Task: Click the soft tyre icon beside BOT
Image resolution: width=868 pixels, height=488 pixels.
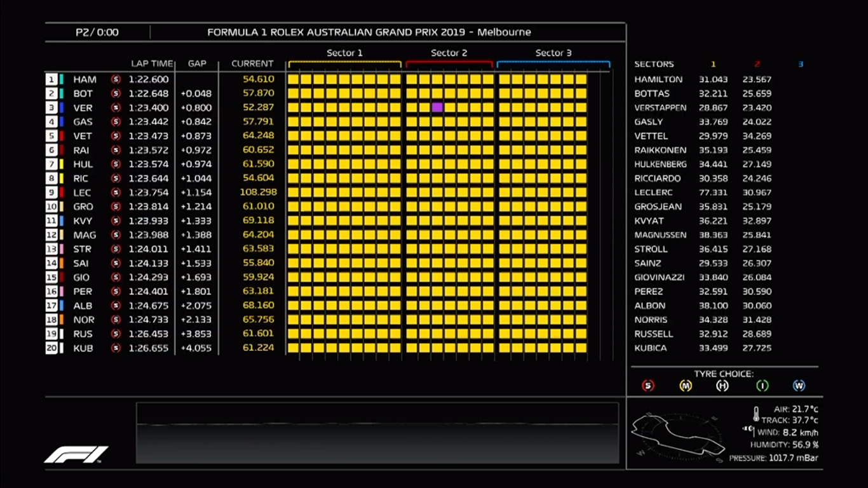Action: pos(116,93)
